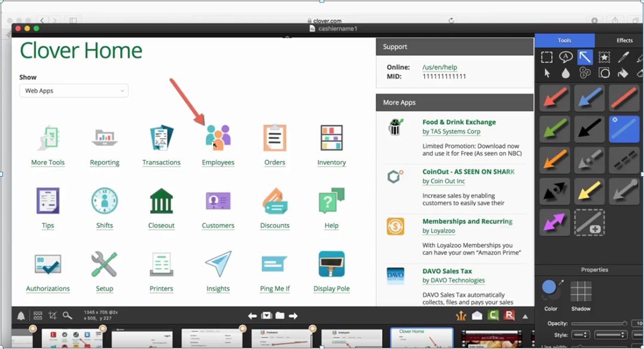The image size is (644, 349).
Task: Open the Transactions app icon
Action: (162, 138)
